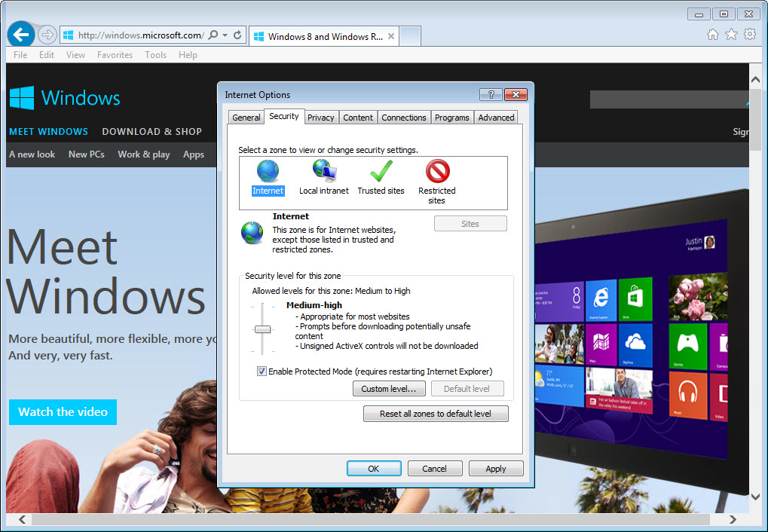768x532 pixels.
Task: Refresh the page with the reload icon
Action: point(237,35)
